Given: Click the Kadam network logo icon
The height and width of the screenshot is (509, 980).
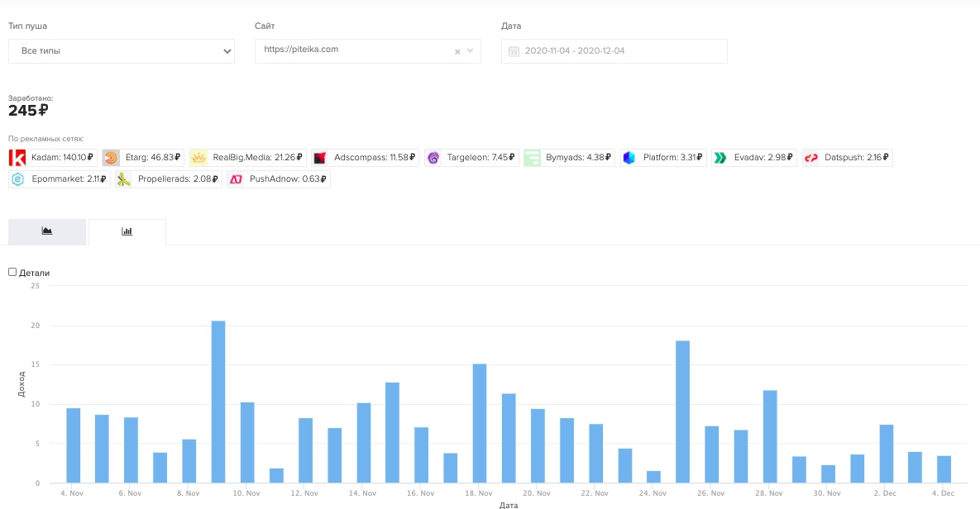Looking at the screenshot, I should tap(17, 157).
